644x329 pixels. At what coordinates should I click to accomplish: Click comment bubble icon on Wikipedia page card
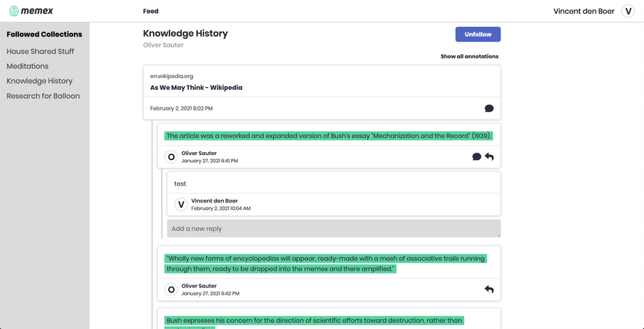(489, 108)
